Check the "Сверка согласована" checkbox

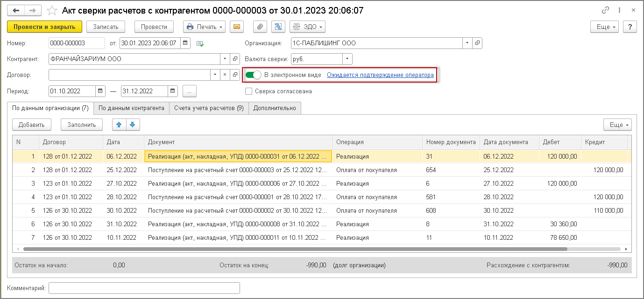(249, 91)
